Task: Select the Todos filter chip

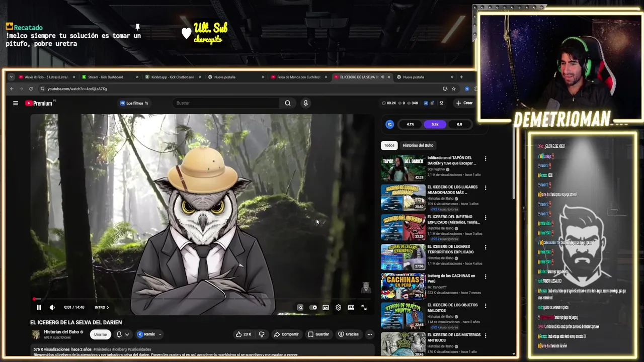Action: pos(389,145)
